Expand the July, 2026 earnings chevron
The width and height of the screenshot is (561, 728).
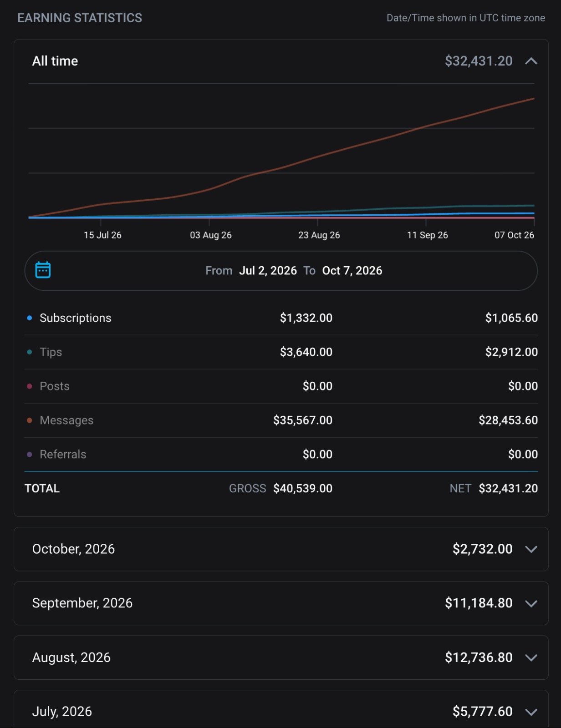click(x=531, y=712)
